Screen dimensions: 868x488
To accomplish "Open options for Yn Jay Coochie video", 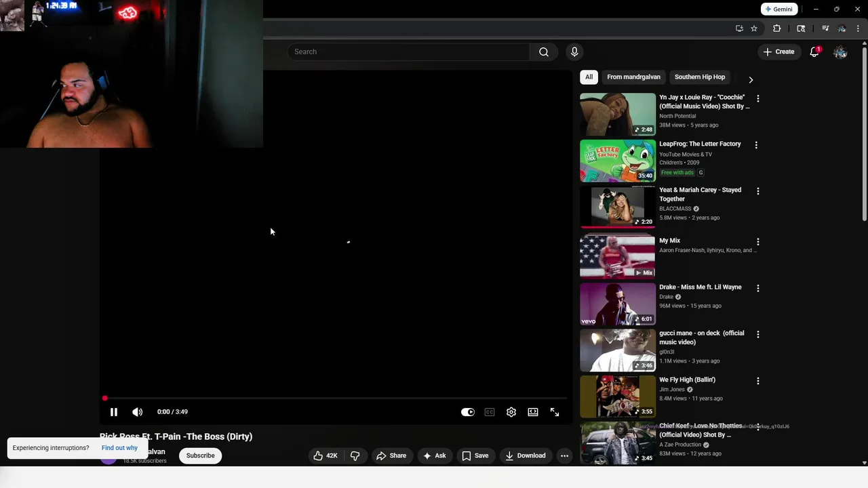I will pyautogui.click(x=757, y=99).
